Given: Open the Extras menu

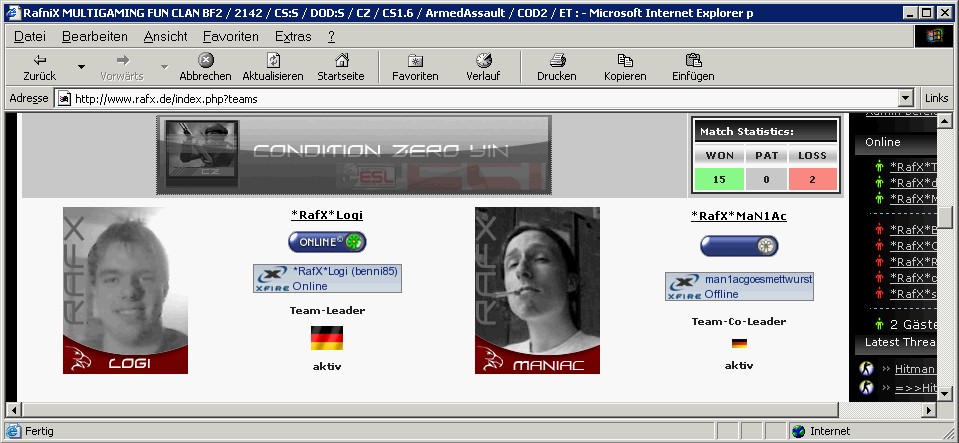Looking at the screenshot, I should pyautogui.click(x=293, y=37).
